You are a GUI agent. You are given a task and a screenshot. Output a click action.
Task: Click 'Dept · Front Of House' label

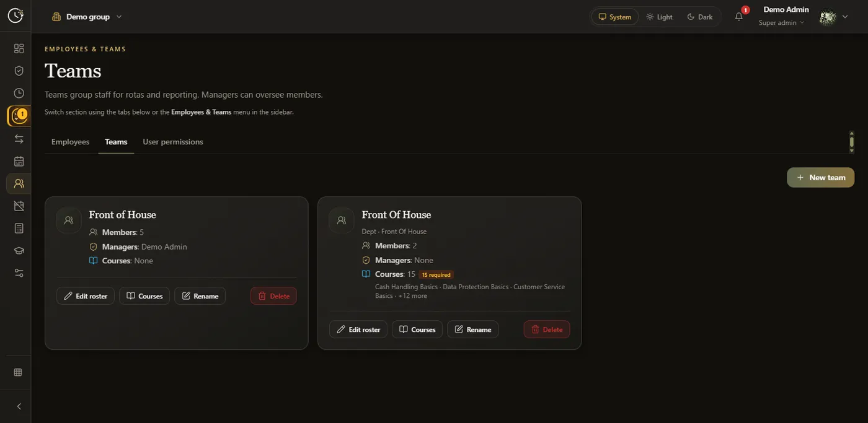(394, 232)
